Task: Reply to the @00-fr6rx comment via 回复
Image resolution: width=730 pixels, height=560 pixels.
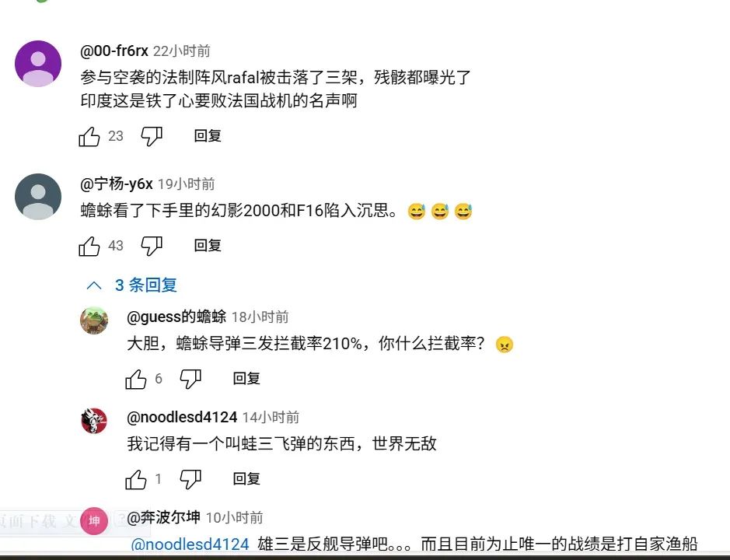Action: 208,136
